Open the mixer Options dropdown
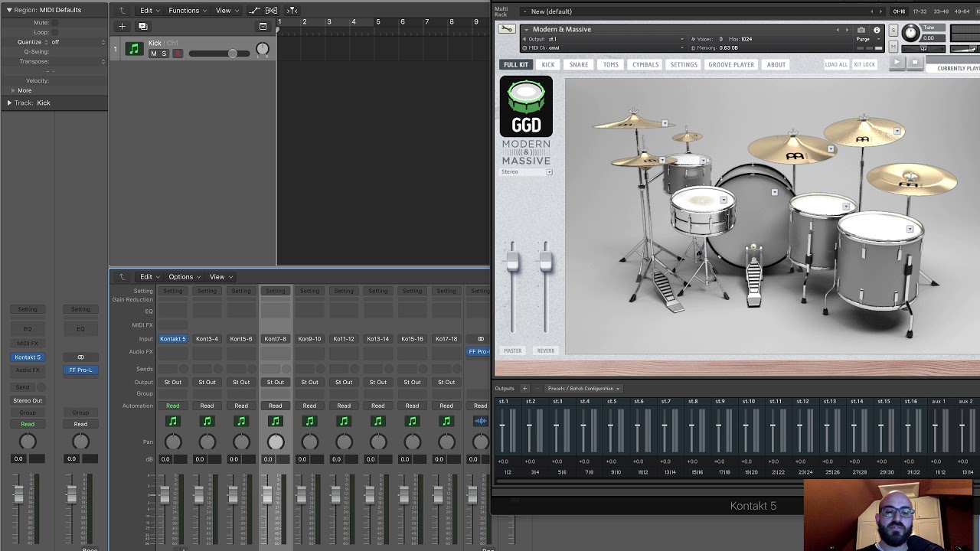 tap(184, 277)
